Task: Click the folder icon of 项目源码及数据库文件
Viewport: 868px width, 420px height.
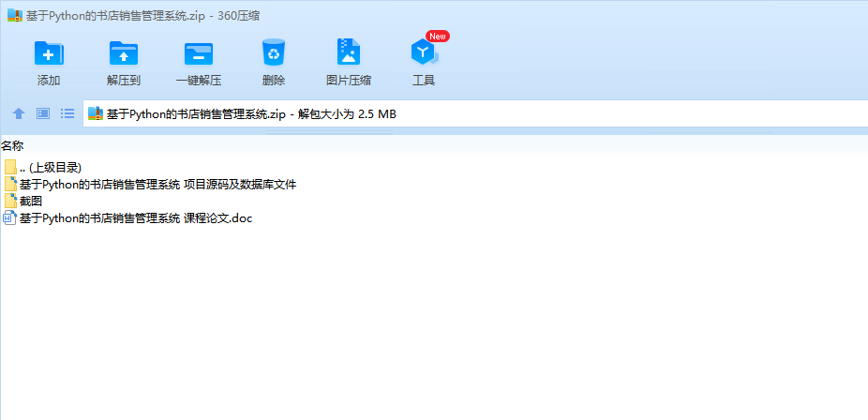Action: [x=10, y=185]
